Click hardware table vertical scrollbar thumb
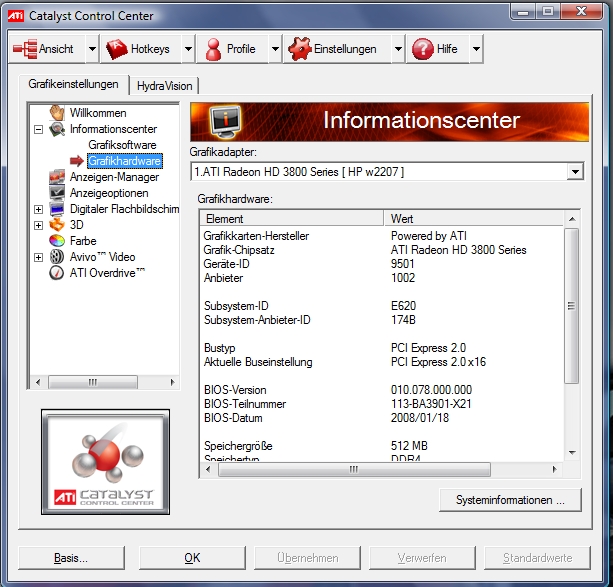The height and width of the screenshot is (587, 613). point(572,306)
